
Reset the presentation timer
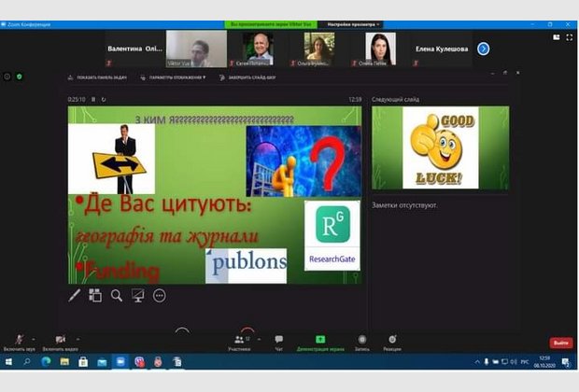coord(104,99)
